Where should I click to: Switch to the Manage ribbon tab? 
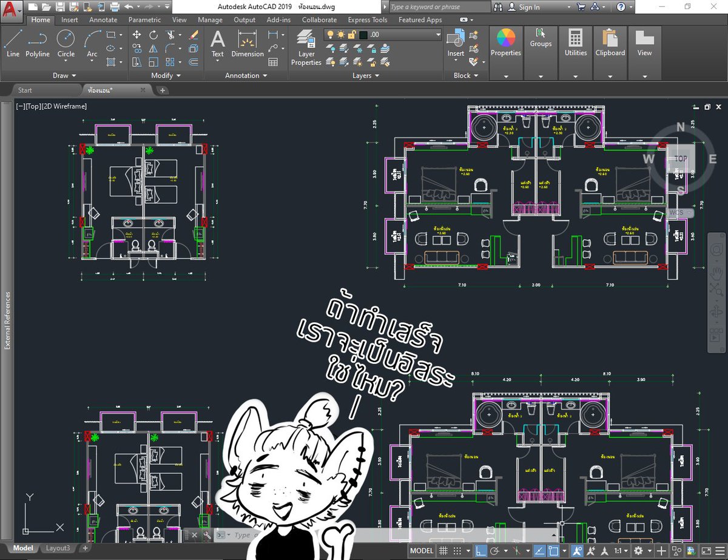pos(210,20)
